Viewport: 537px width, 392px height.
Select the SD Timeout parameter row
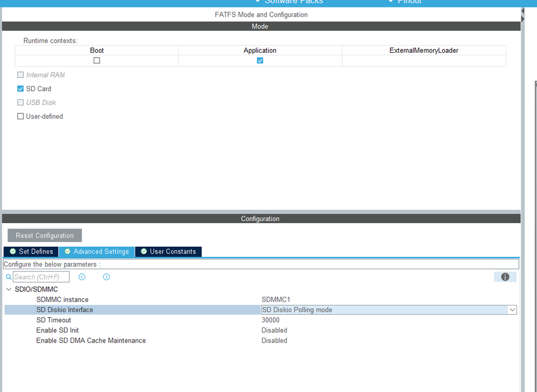[x=260, y=320]
